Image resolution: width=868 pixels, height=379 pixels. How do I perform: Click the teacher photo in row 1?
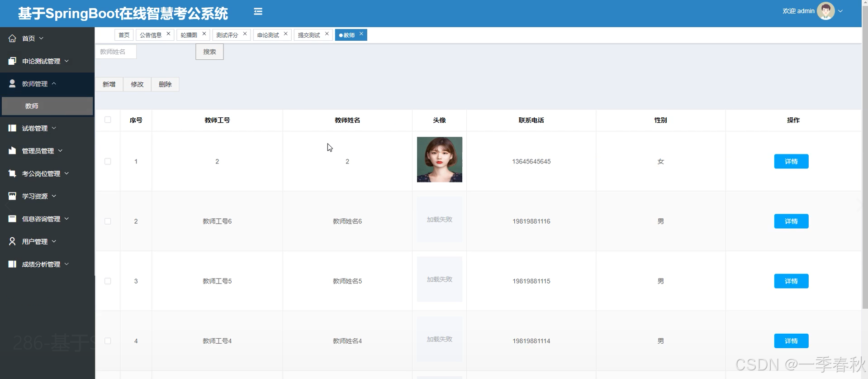tap(440, 159)
